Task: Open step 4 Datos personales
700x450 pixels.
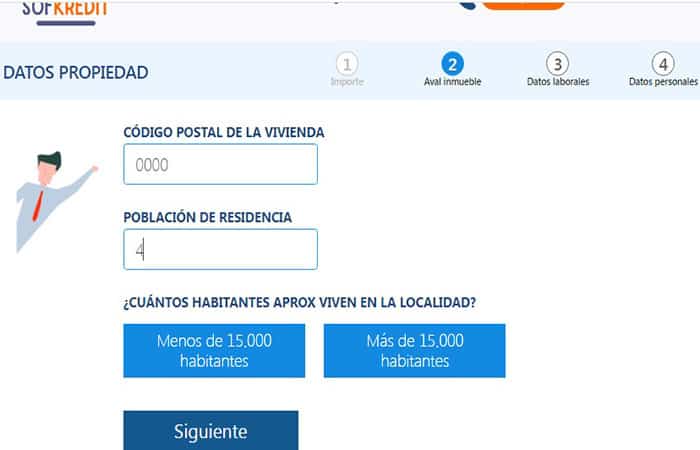Action: [663, 69]
